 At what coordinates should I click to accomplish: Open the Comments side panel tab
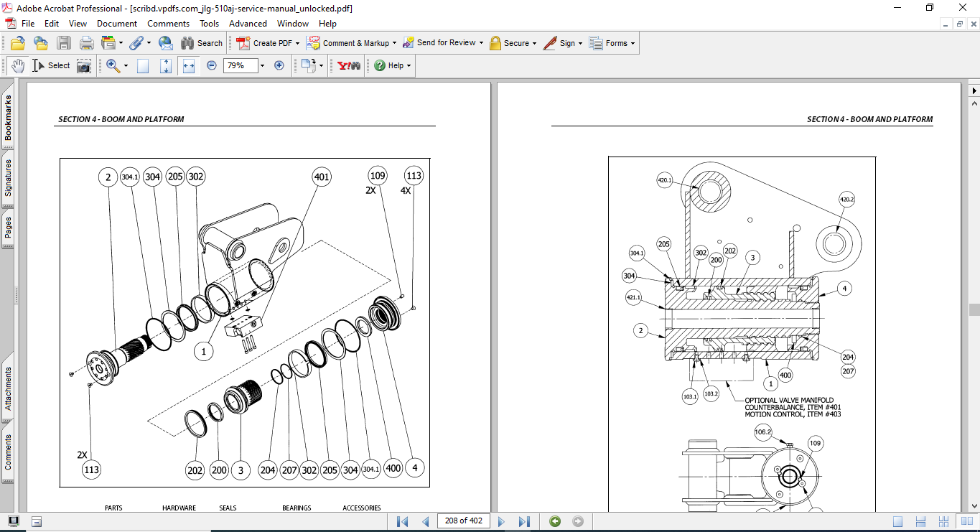point(8,452)
